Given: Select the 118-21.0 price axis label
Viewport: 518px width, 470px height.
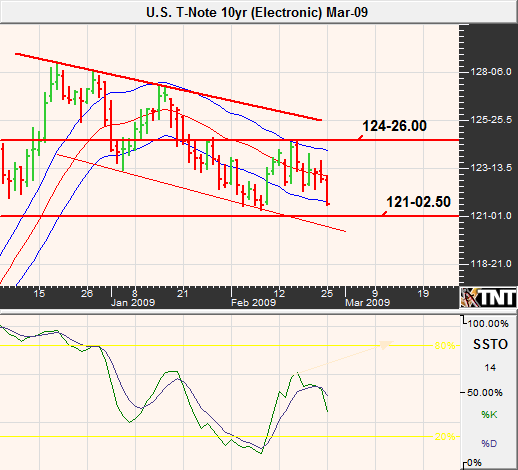Looking at the screenshot, I should pyautogui.click(x=490, y=264).
